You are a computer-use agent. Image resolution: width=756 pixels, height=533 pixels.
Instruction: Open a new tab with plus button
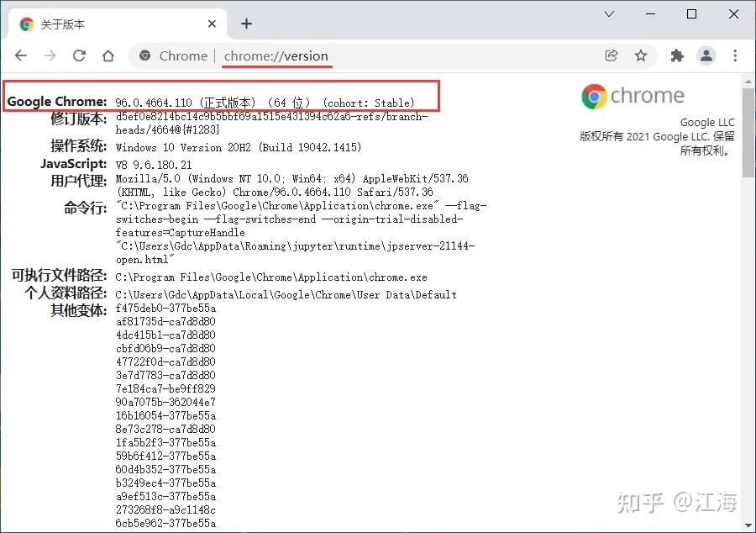pyautogui.click(x=246, y=24)
